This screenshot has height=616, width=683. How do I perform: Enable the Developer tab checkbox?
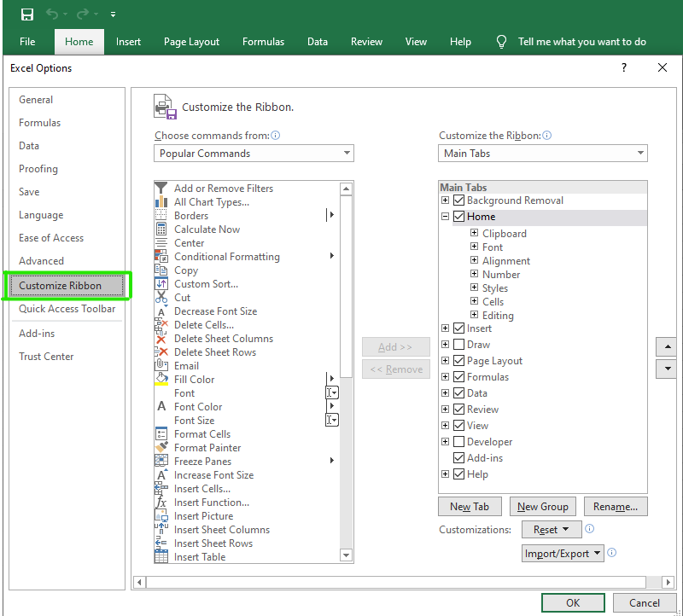(459, 442)
